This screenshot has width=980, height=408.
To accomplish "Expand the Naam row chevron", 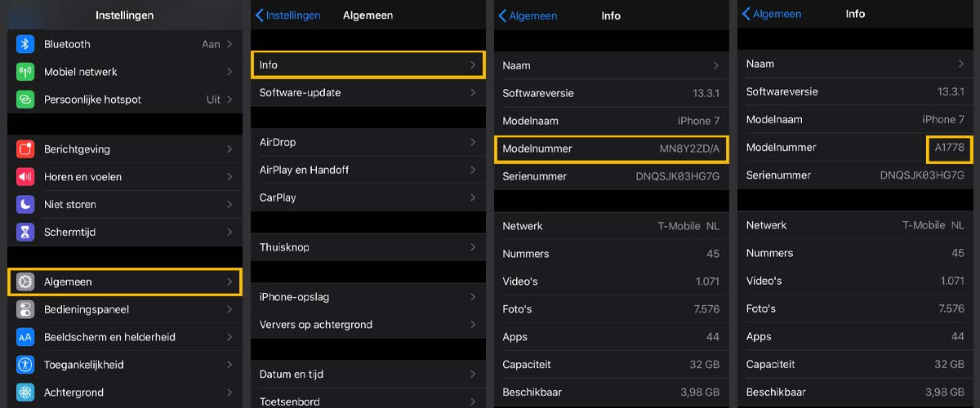I will 716,65.
